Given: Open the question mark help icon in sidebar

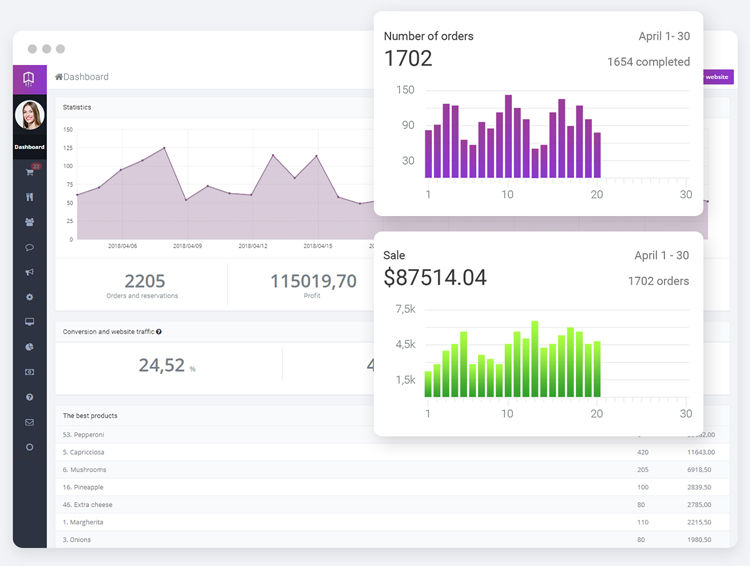Looking at the screenshot, I should pos(29,397).
